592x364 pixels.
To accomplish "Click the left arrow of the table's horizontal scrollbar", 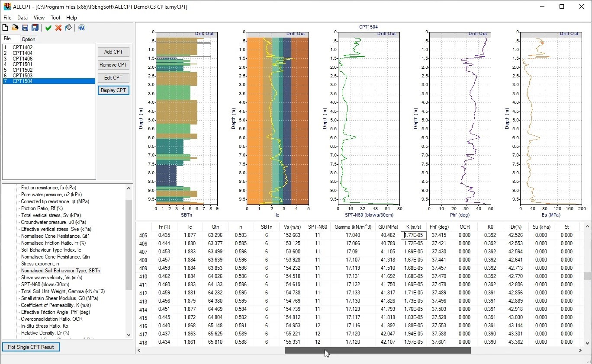I will 139,351.
